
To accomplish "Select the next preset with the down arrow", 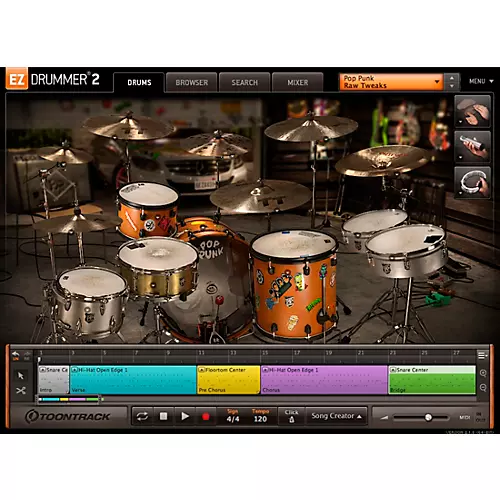I will (x=452, y=86).
